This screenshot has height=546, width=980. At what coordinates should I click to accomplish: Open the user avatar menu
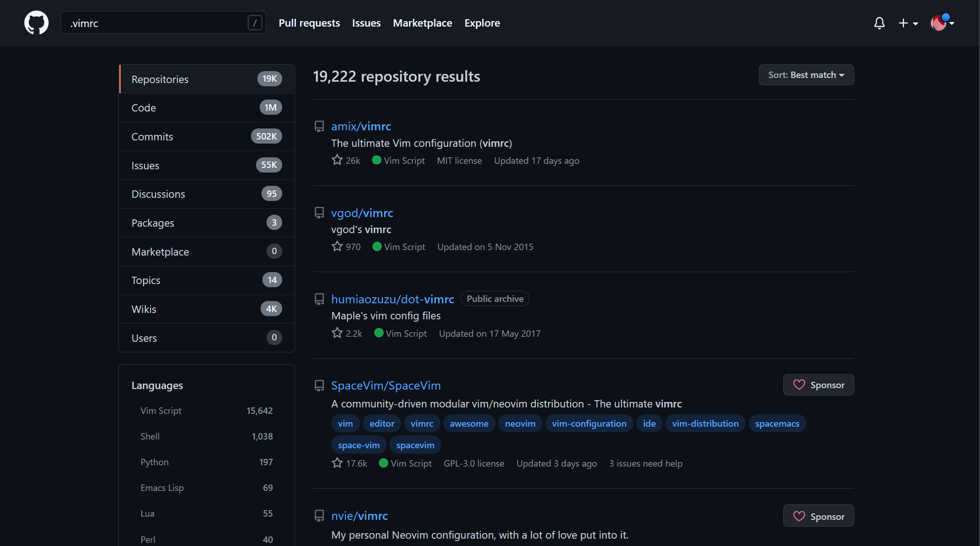[x=942, y=23]
